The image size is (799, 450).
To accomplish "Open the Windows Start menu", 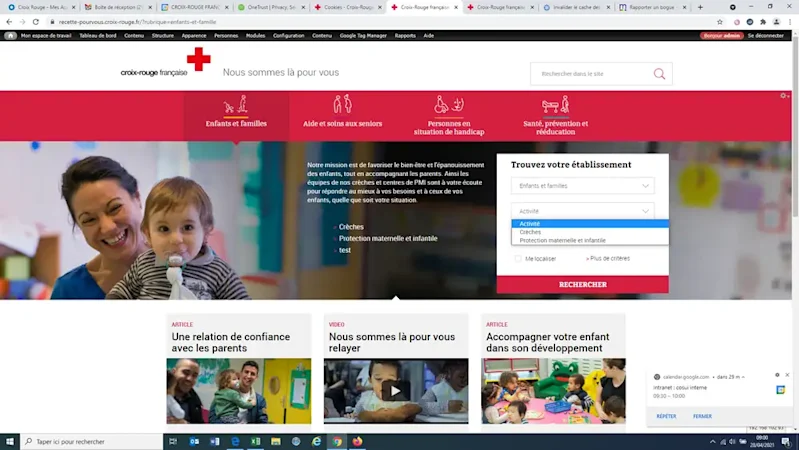I will 10,441.
